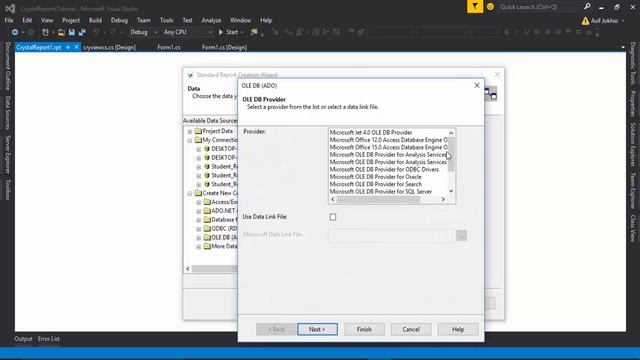
Task: Open the Toolbox side tab
Action: tap(7, 190)
